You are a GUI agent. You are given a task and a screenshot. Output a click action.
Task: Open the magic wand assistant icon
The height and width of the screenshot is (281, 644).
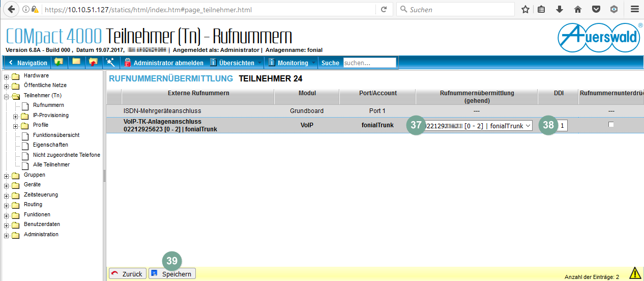(110, 63)
